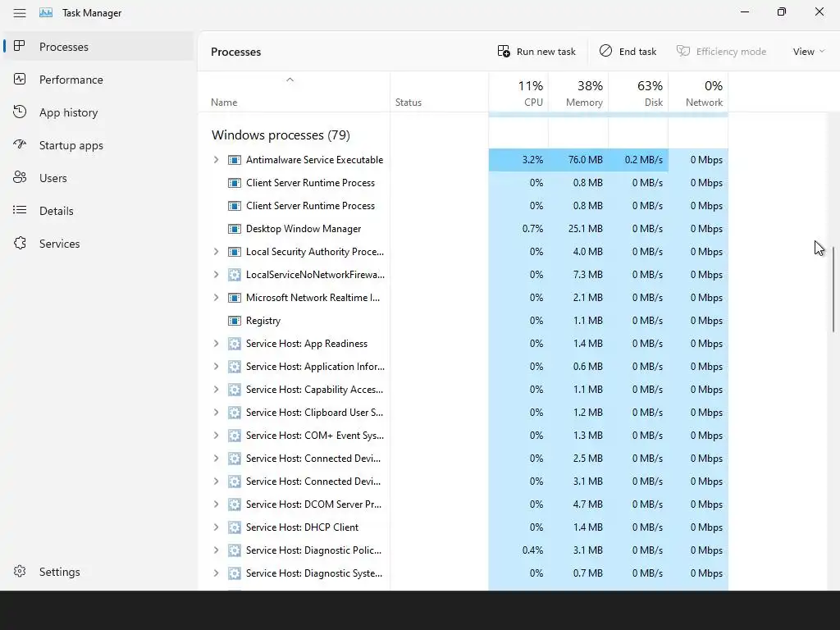Select the Service Host: DHCP Client row

point(463,527)
